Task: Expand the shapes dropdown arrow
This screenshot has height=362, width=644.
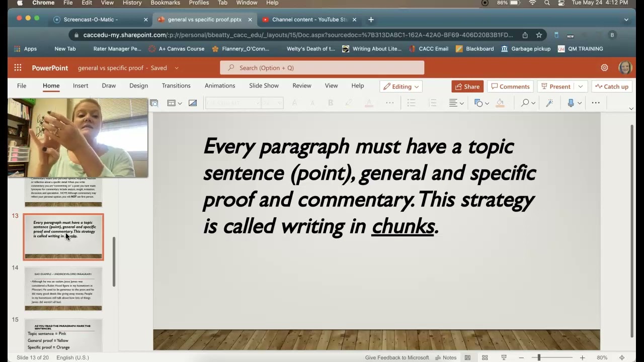Action: pyautogui.click(x=487, y=103)
